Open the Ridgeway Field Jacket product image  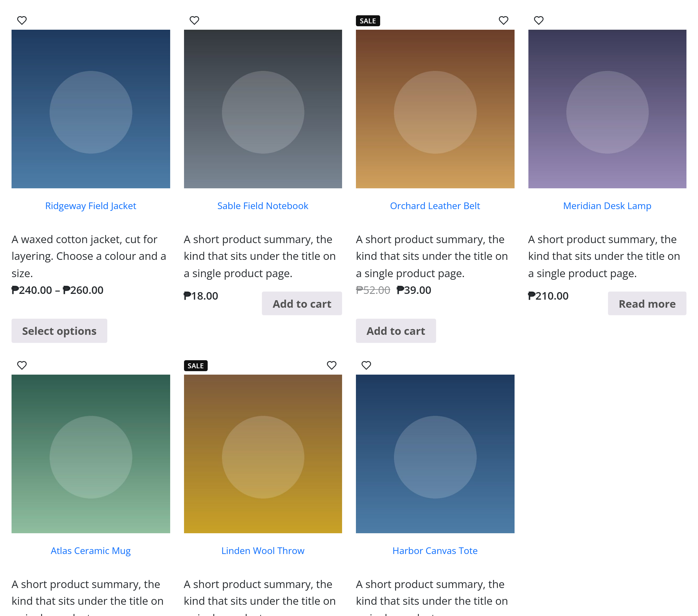coord(91,109)
